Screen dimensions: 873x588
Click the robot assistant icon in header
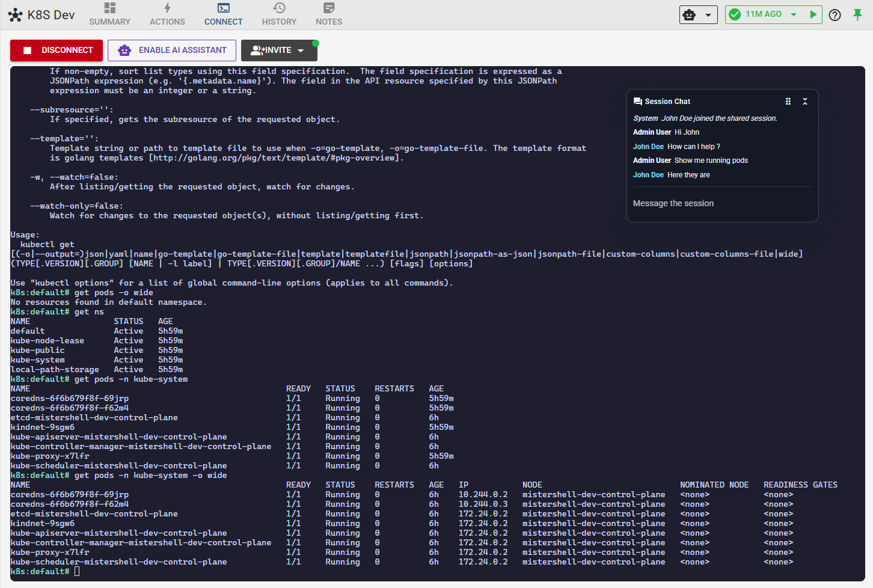click(x=690, y=14)
